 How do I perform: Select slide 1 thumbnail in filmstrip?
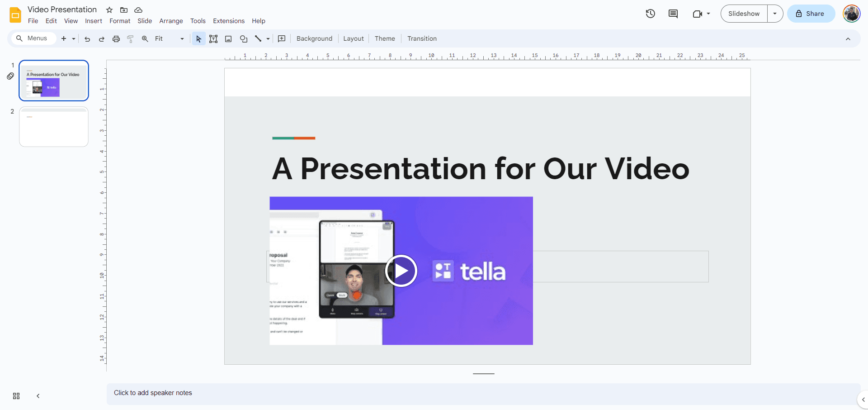coord(54,81)
